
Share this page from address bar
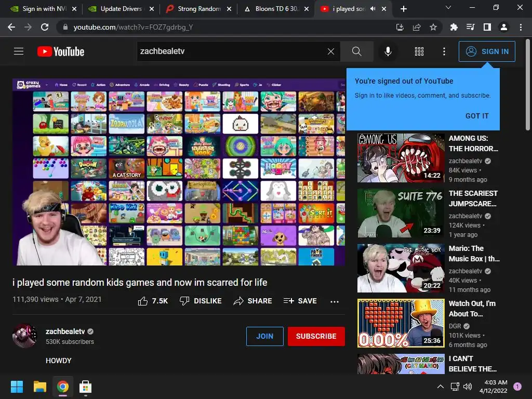point(417,27)
